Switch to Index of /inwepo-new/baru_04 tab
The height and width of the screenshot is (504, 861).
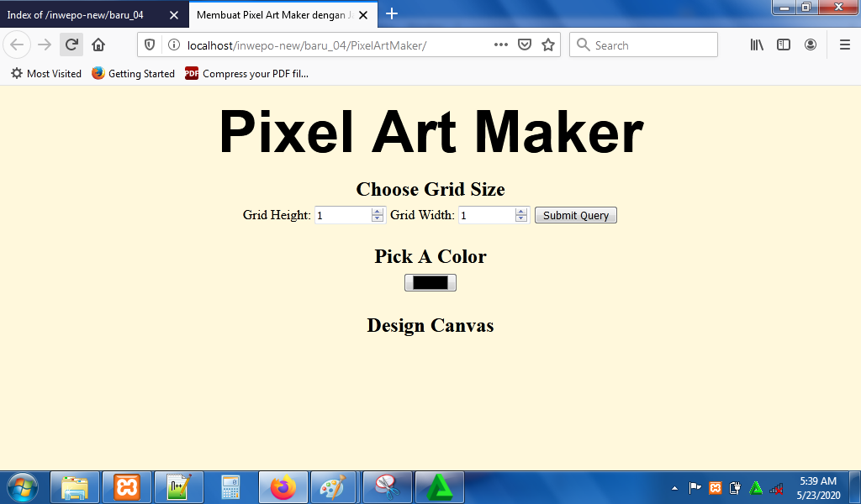pyautogui.click(x=93, y=15)
